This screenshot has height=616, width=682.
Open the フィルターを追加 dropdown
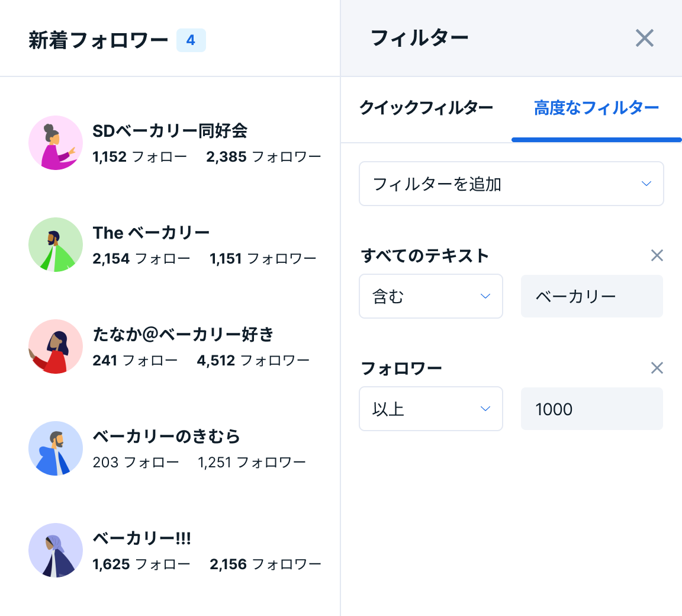coord(511,184)
